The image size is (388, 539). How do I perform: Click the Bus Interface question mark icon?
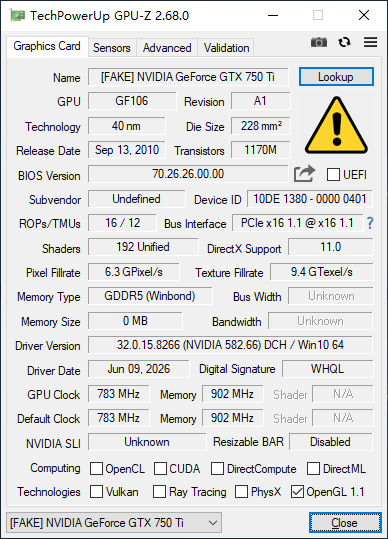tap(370, 223)
